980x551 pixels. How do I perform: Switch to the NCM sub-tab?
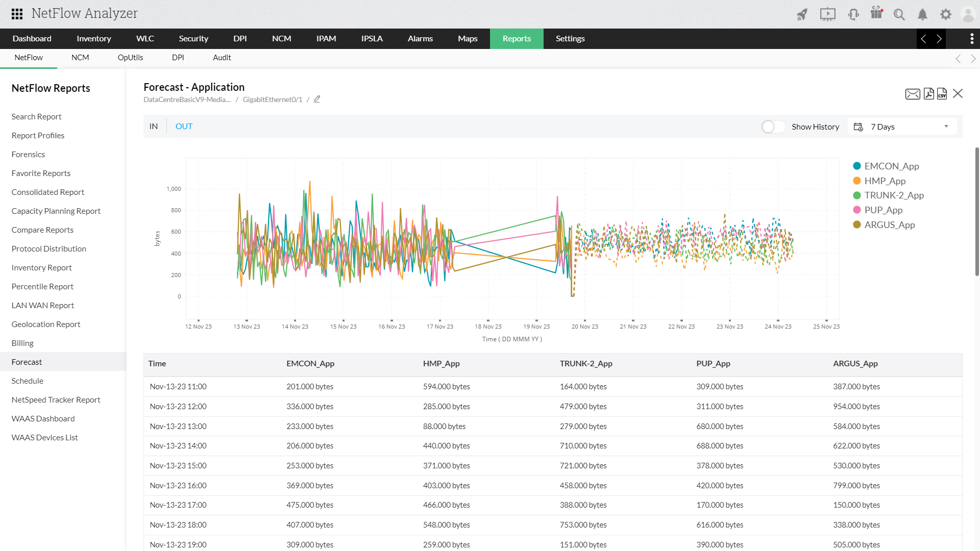click(80, 58)
